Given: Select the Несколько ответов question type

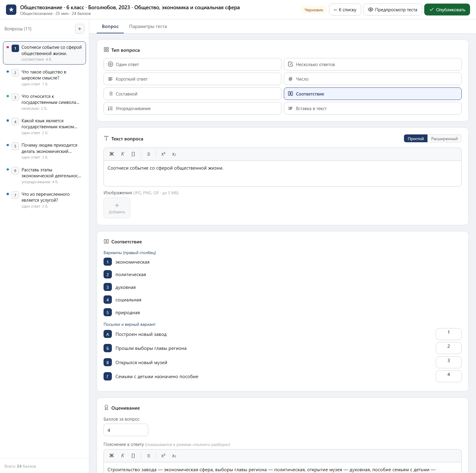Looking at the screenshot, I should click(372, 64).
